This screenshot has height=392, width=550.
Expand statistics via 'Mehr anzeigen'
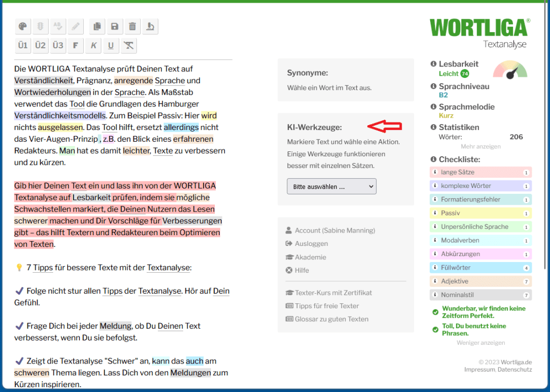pos(481,147)
